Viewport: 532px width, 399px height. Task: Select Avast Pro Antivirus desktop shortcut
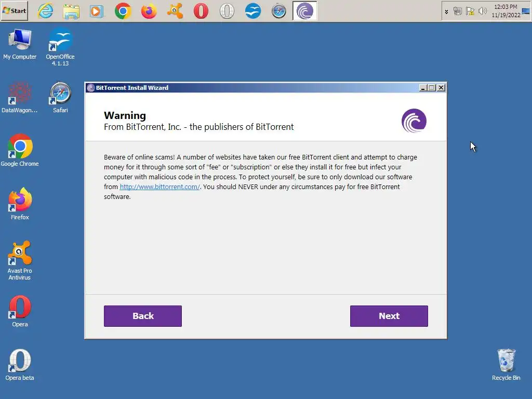(x=20, y=261)
